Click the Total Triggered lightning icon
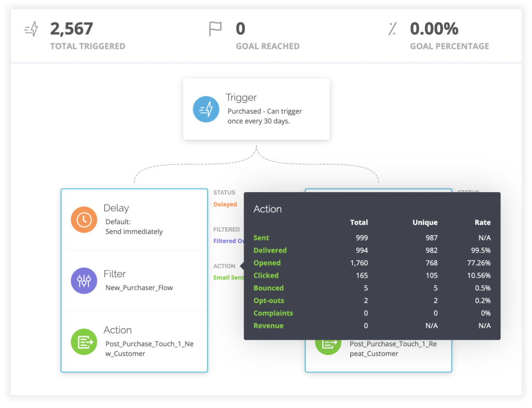 pos(31,30)
